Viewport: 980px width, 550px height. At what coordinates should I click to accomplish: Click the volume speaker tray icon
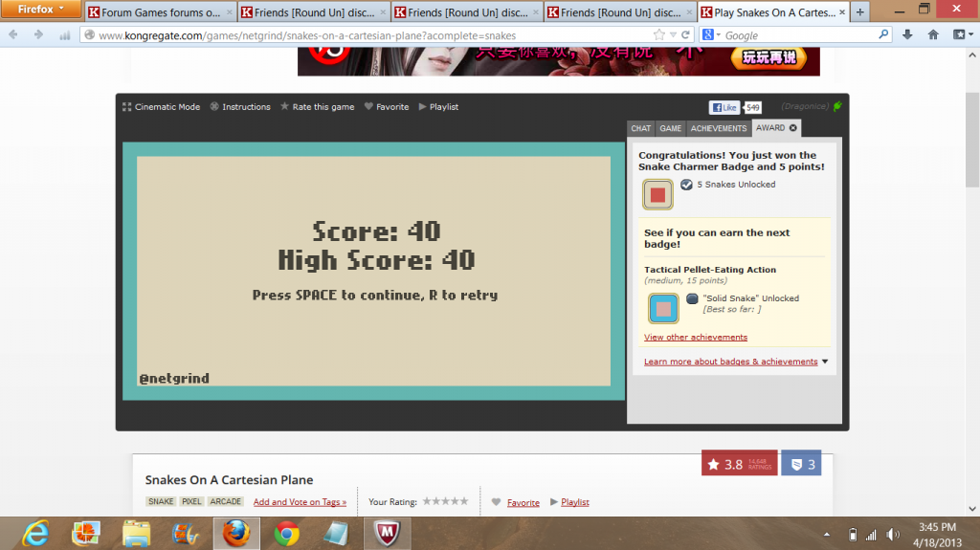coord(893,535)
